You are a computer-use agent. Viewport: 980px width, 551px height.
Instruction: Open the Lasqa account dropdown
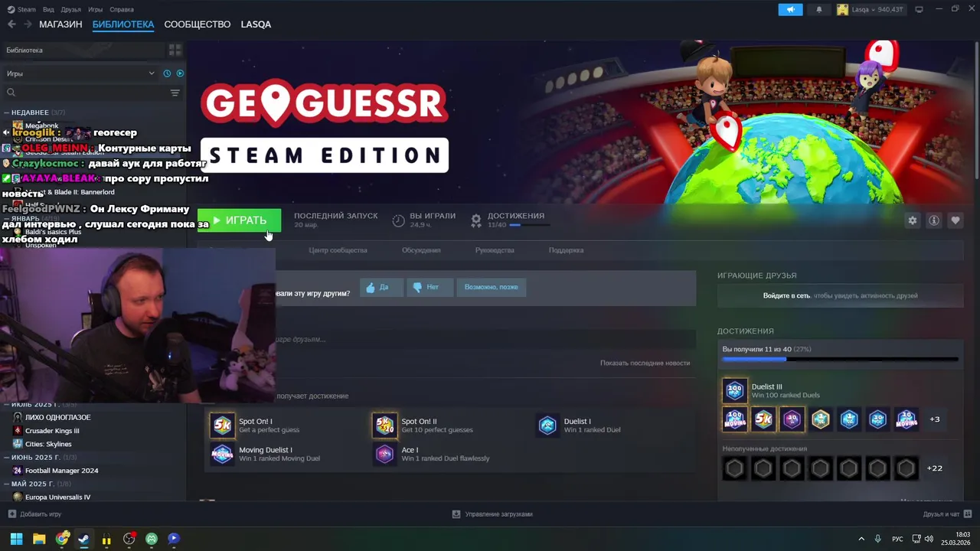coord(870,9)
